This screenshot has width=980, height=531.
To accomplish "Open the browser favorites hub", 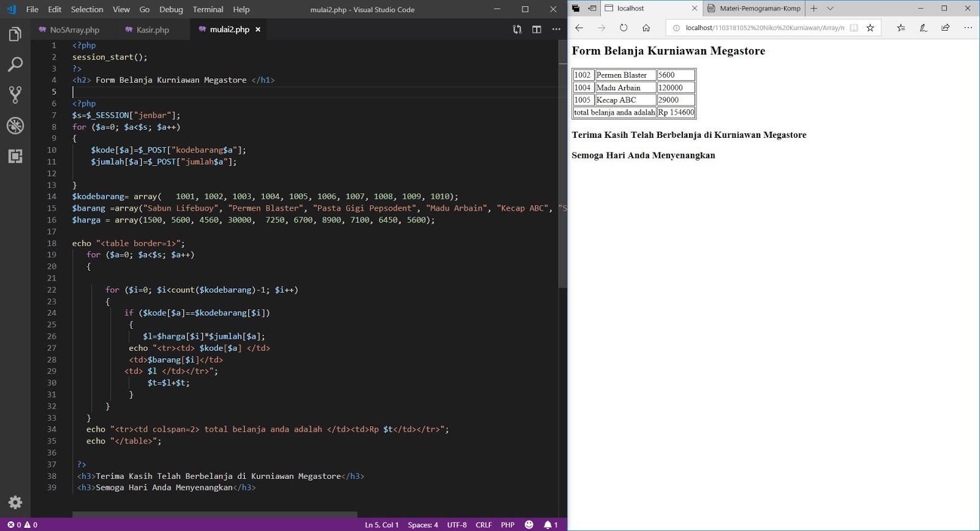I will coord(901,28).
